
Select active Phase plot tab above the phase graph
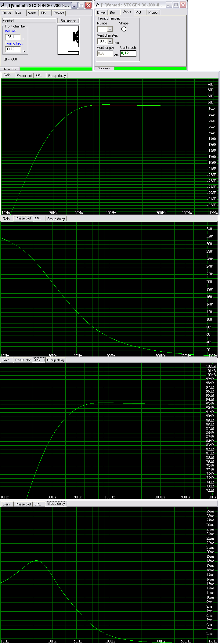(23, 219)
